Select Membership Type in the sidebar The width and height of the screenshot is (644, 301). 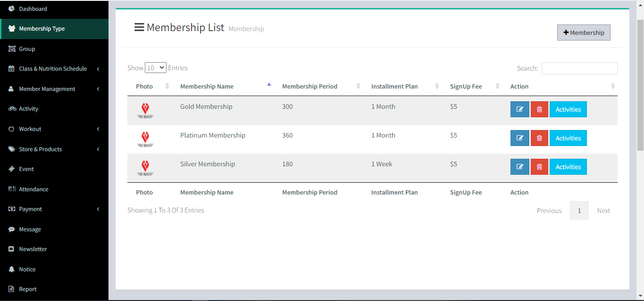coord(41,28)
